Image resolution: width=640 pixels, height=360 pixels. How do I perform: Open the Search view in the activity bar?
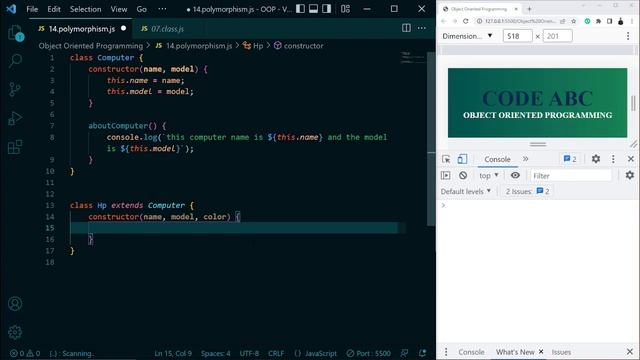point(15,61)
